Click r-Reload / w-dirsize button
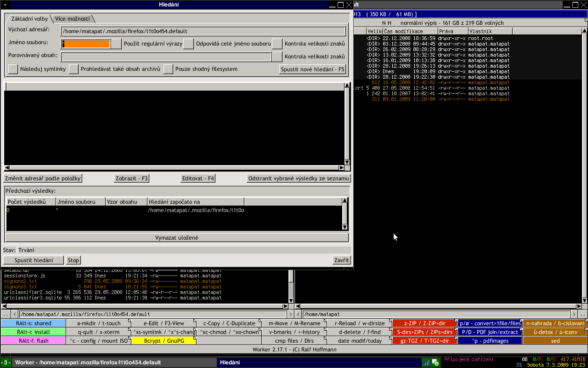 [x=360, y=323]
